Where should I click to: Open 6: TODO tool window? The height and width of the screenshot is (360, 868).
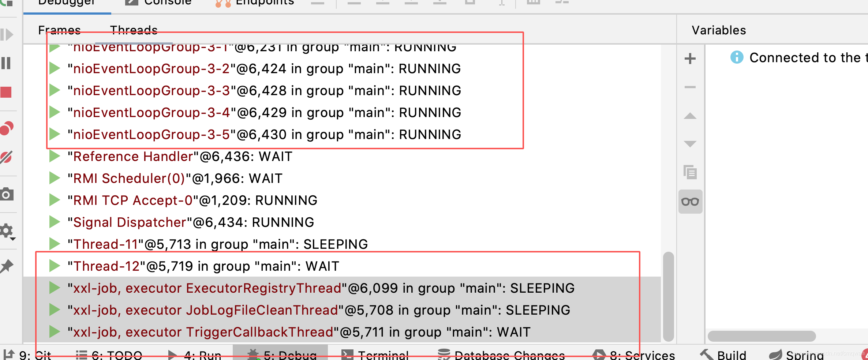pyautogui.click(x=109, y=354)
